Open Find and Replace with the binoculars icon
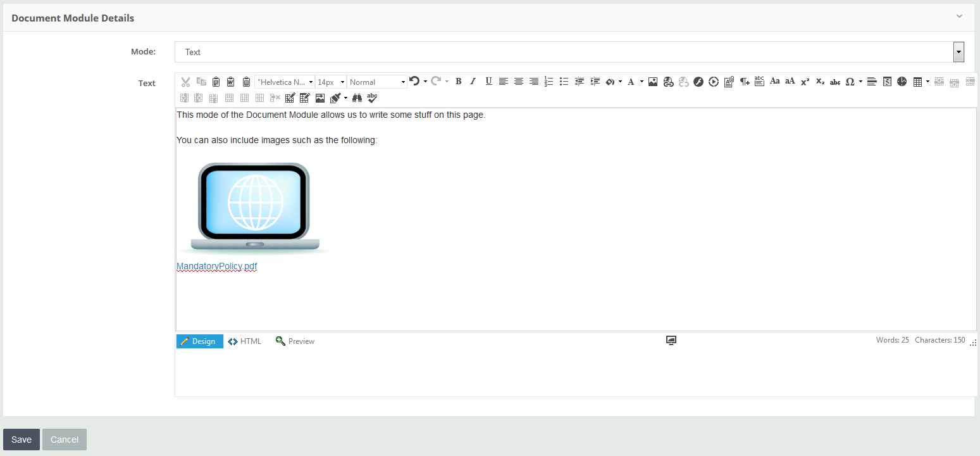Screen dimensions: 980x456 tap(357, 98)
